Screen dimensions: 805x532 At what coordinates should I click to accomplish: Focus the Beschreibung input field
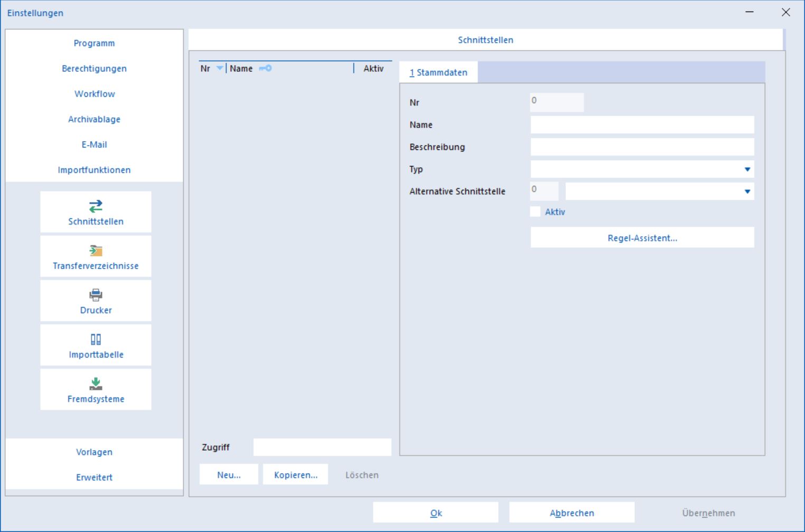coord(642,147)
